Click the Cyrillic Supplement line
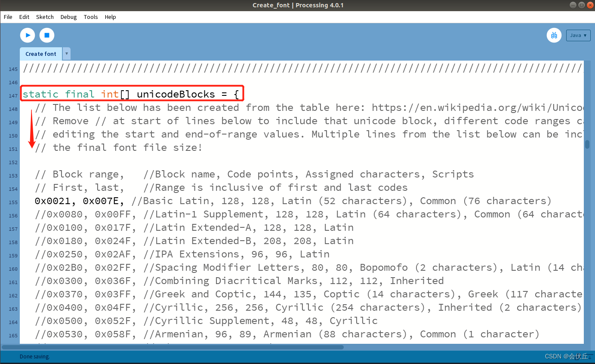The width and height of the screenshot is (595, 364). coord(206,321)
